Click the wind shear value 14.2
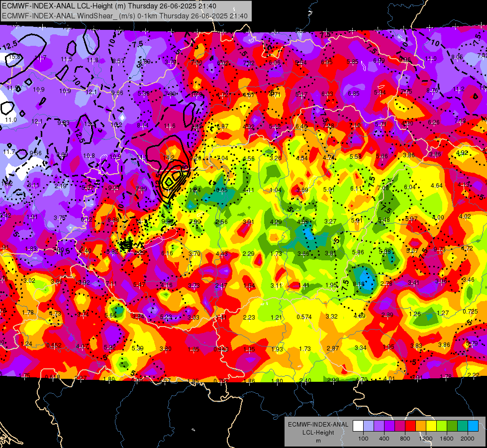 pyautogui.click(x=168, y=158)
